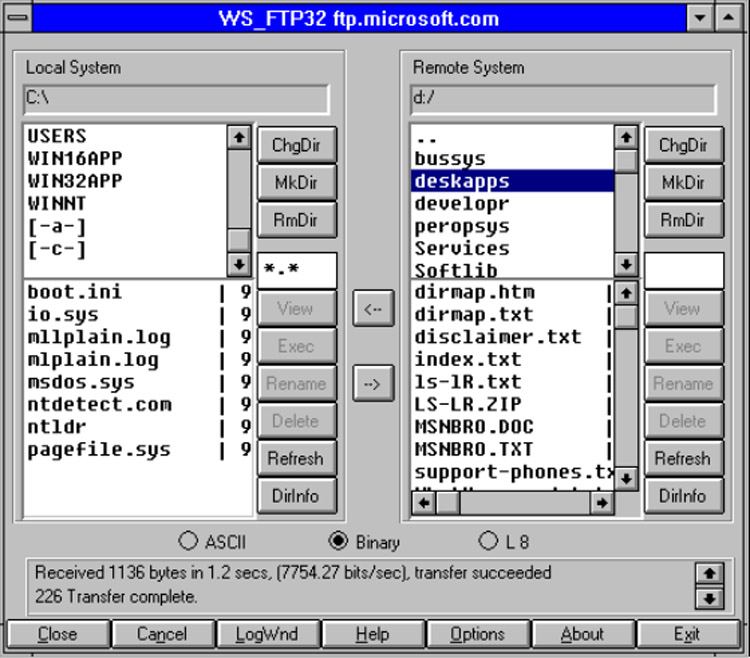Click the remote directory list scrollbar thumb
Viewport: 750px width, 658px height.
[626, 161]
